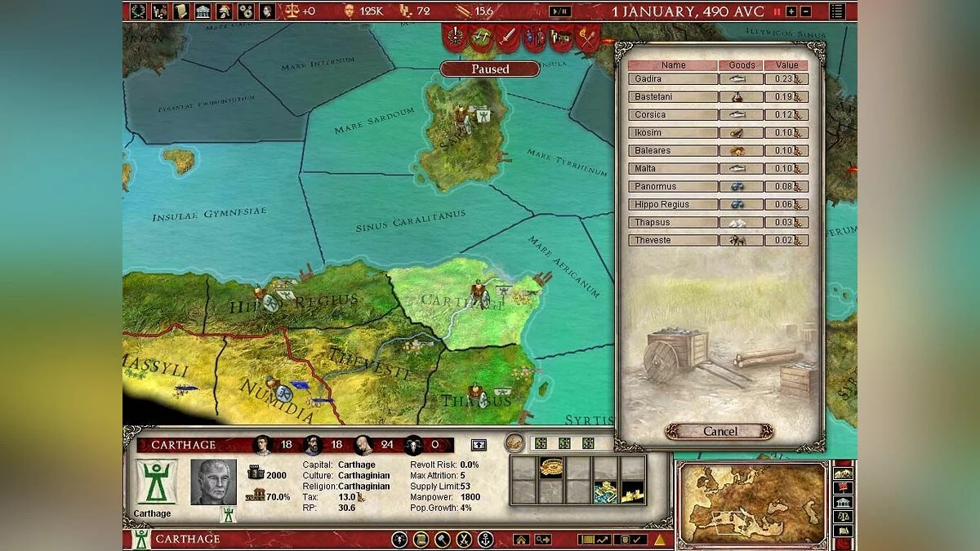
Task: Click the small flag below governor portrait
Action: pos(228,514)
